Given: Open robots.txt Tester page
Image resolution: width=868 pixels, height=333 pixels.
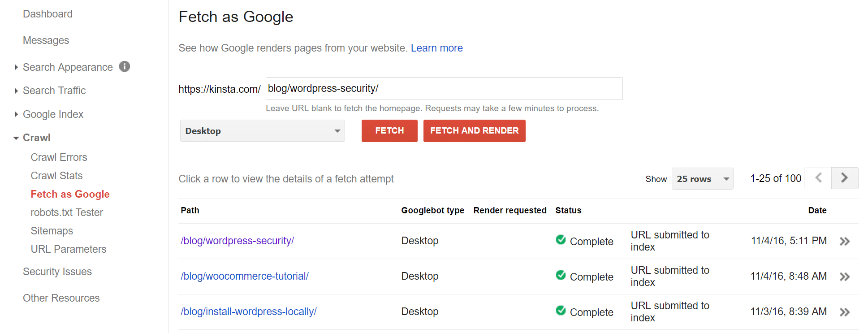Looking at the screenshot, I should 67,212.
